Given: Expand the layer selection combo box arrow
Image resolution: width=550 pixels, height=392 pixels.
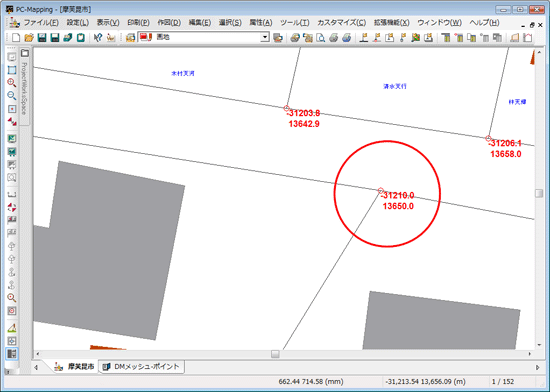Looking at the screenshot, I should pyautogui.click(x=265, y=37).
